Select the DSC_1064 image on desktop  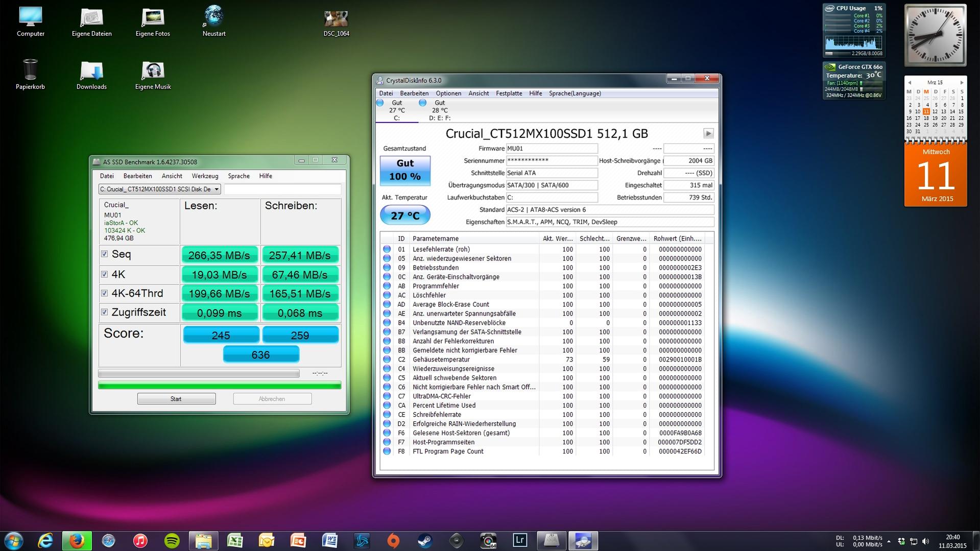point(336,23)
